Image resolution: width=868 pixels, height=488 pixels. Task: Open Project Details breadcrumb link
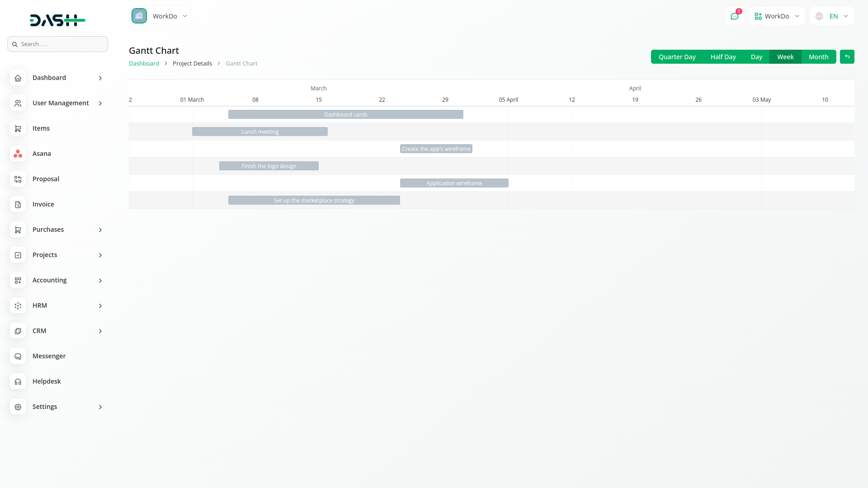(x=192, y=64)
